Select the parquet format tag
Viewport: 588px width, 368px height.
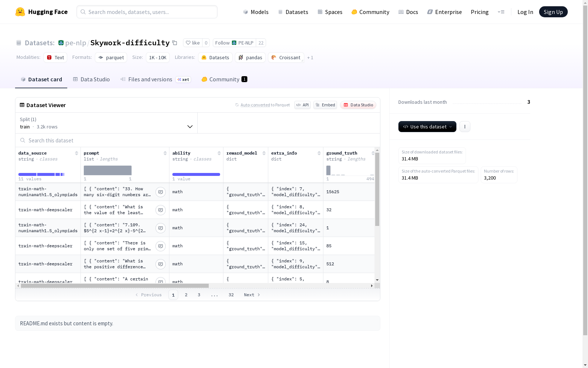pos(111,57)
